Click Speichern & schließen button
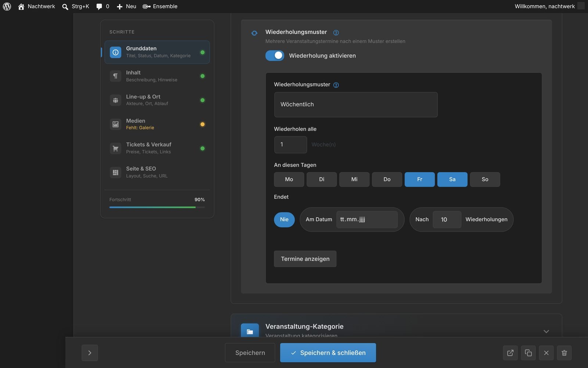Viewport: 588px width, 368px height. coord(328,353)
